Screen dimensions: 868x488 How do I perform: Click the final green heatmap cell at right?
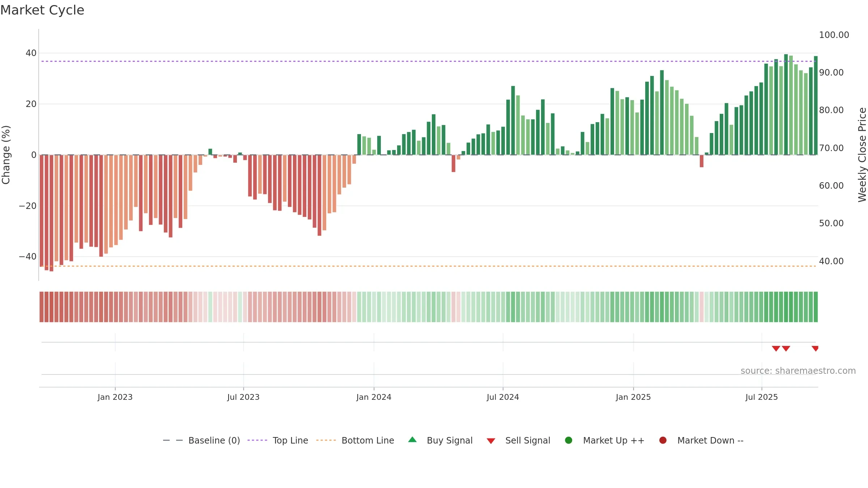pos(816,307)
